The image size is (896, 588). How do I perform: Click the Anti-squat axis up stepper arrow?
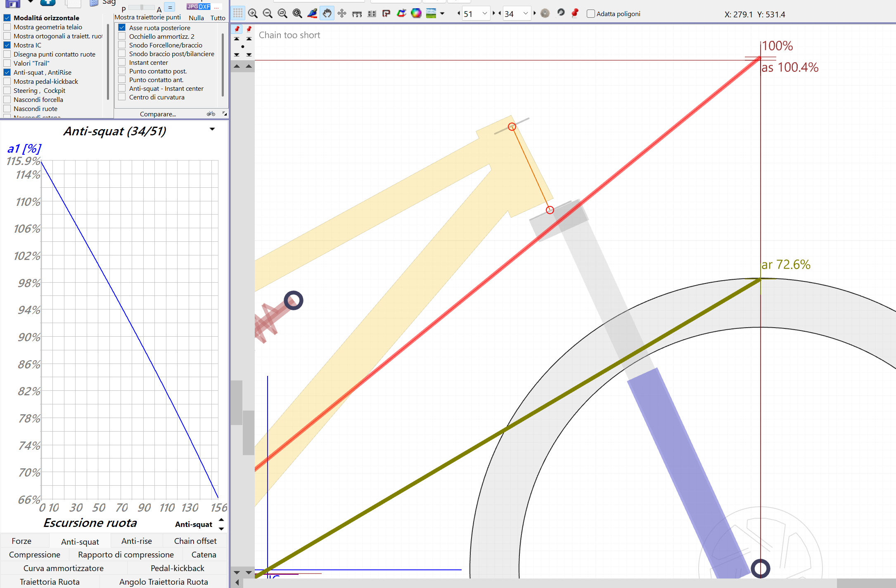coord(221,520)
